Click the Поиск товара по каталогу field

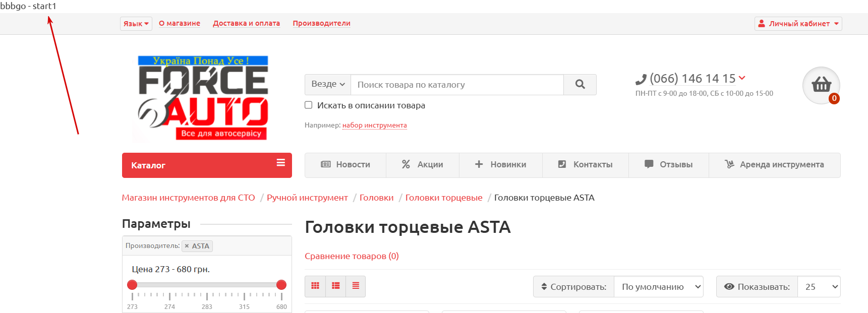point(457,85)
